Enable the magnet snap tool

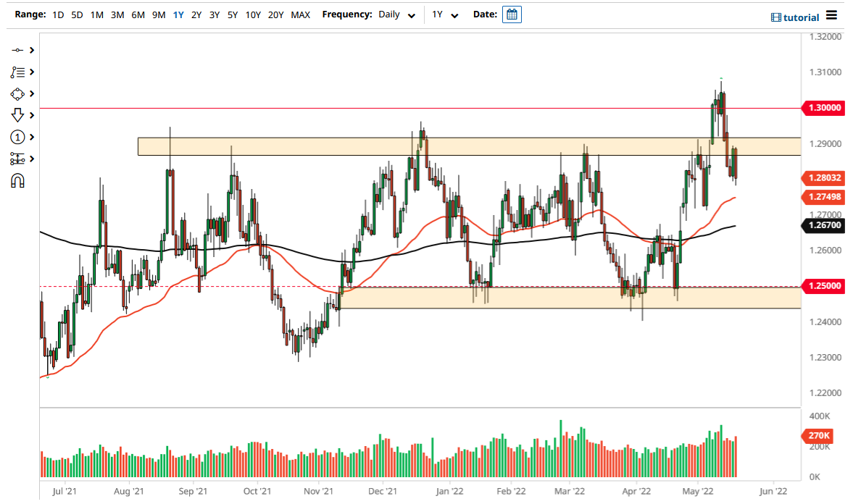coord(18,180)
